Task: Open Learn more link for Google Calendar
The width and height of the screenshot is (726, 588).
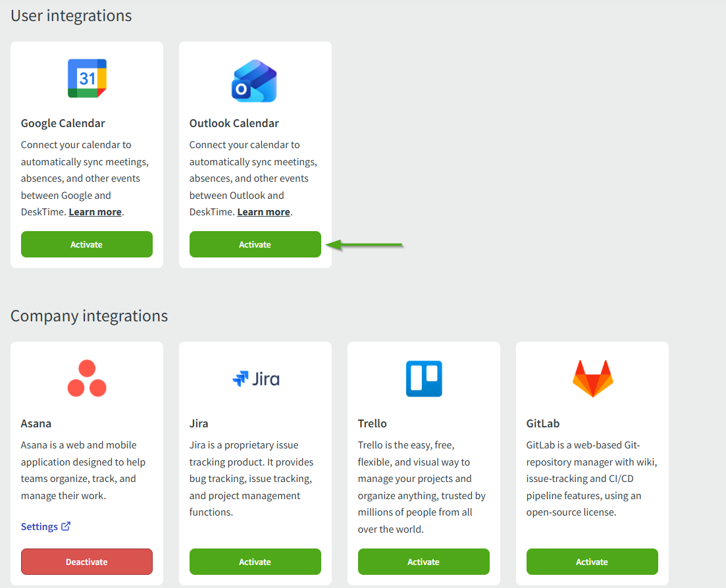Action: pos(95,212)
